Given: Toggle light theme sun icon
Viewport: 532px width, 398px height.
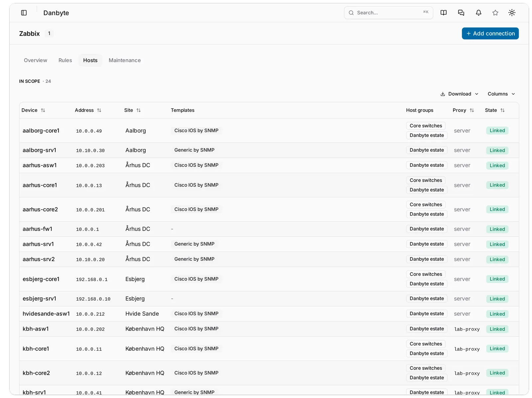Looking at the screenshot, I should (512, 13).
